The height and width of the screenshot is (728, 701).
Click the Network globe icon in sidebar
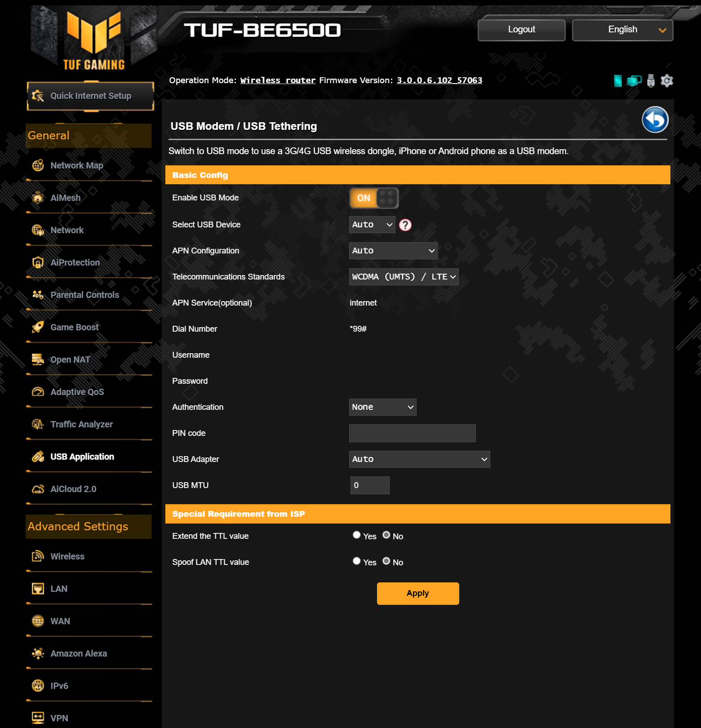[x=38, y=230]
